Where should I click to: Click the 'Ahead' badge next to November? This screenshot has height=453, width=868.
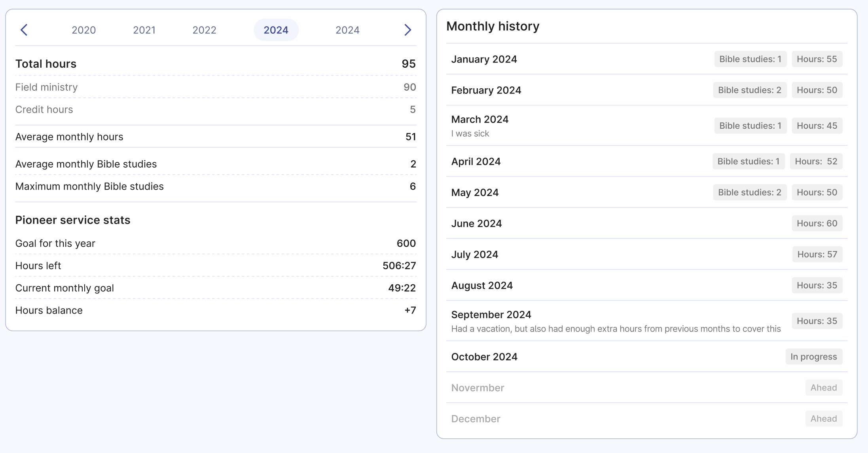coord(824,388)
